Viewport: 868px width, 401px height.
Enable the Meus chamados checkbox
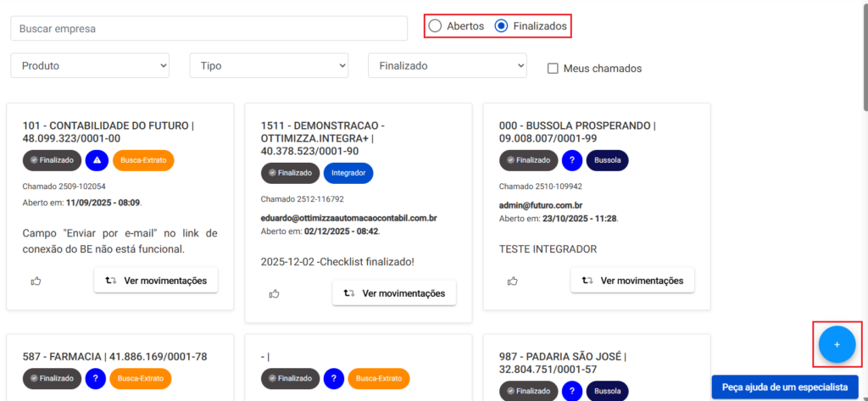554,69
